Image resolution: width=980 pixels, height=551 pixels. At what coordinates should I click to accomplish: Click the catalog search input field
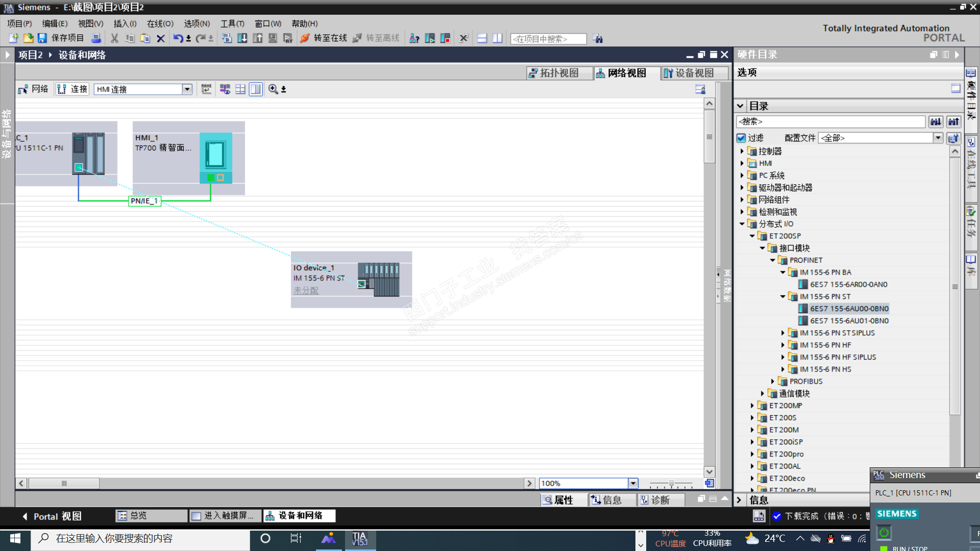(x=830, y=121)
